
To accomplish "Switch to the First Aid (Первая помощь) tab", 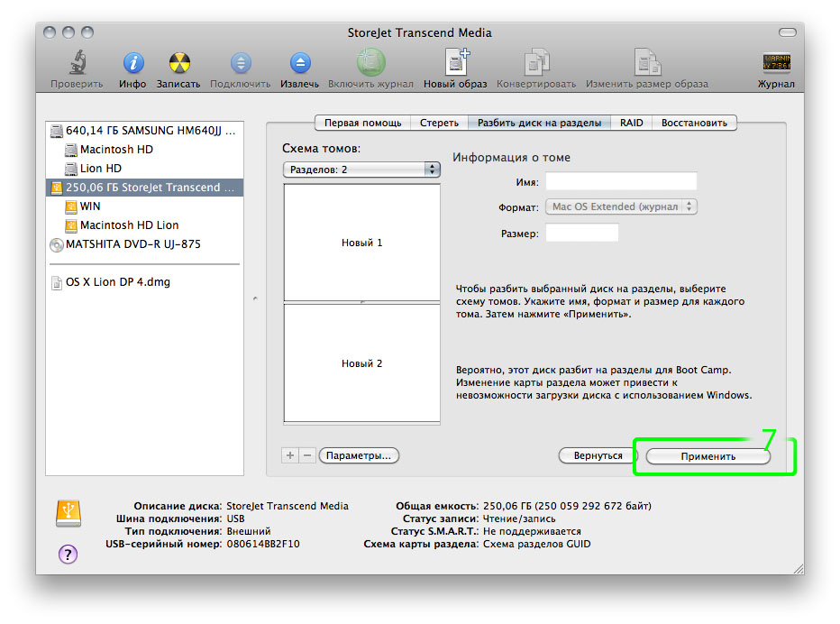I will (362, 123).
